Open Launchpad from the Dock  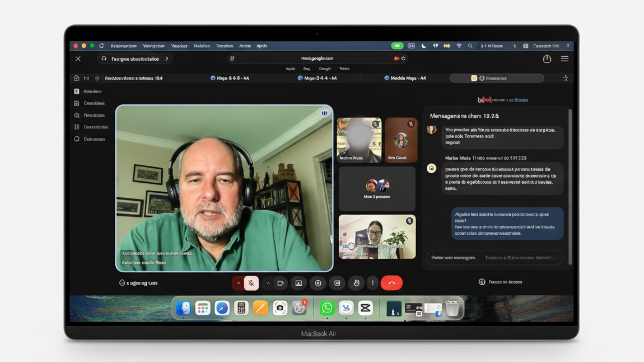pyautogui.click(x=203, y=308)
